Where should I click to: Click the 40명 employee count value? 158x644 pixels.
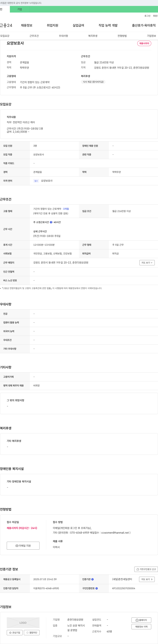pos(109,632)
